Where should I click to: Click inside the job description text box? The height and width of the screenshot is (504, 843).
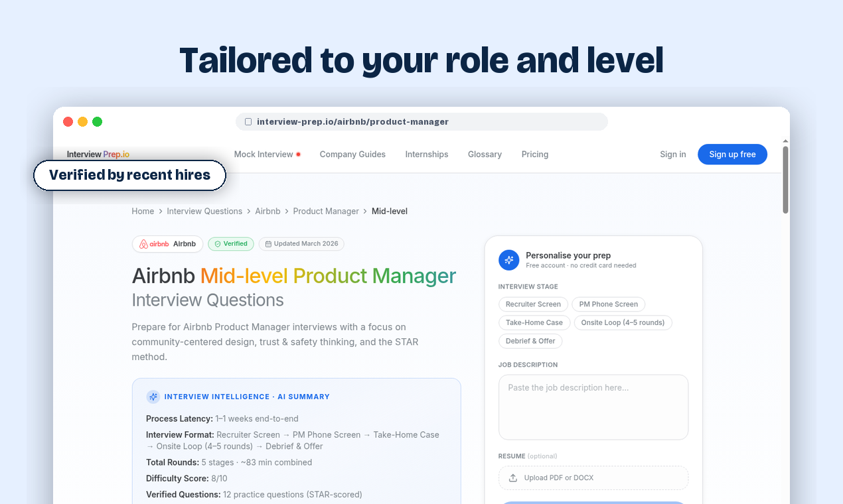point(593,407)
